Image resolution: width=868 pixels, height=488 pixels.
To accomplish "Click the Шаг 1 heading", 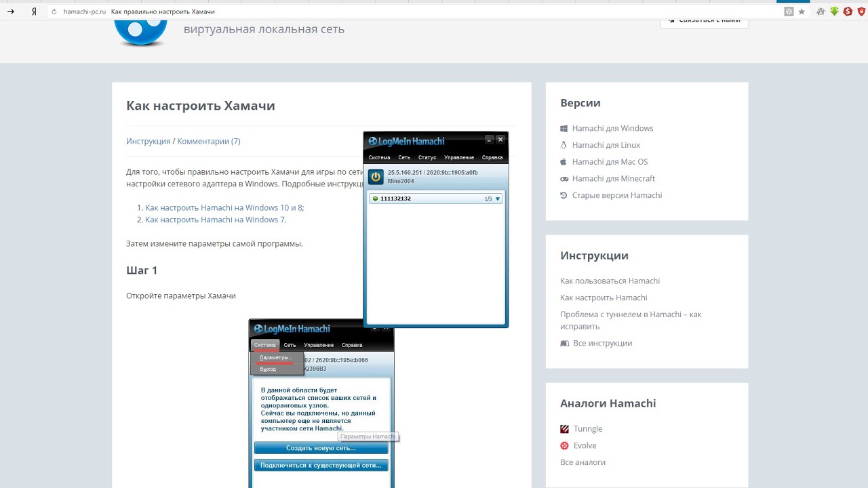I will pyautogui.click(x=142, y=270).
